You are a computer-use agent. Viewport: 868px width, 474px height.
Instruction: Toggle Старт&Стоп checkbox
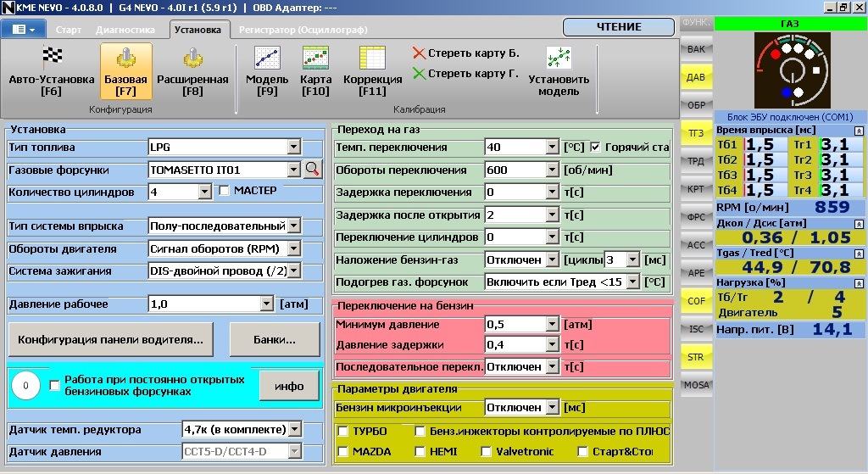[x=582, y=452]
